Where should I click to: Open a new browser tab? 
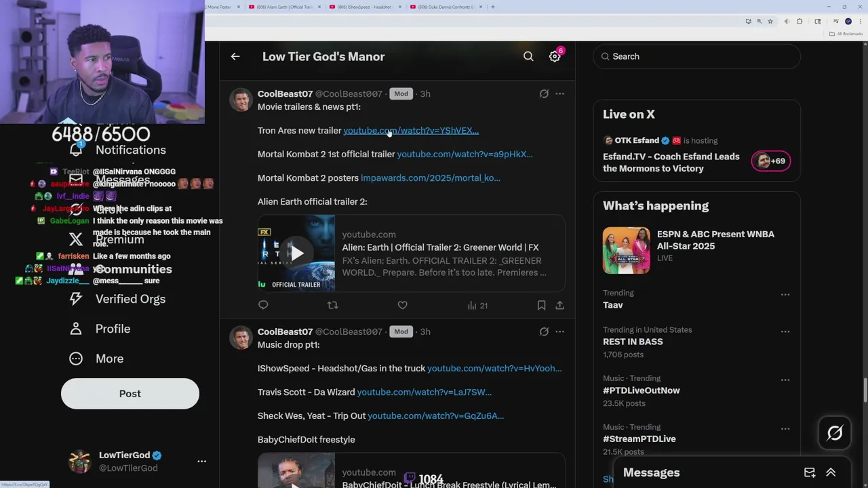(492, 7)
